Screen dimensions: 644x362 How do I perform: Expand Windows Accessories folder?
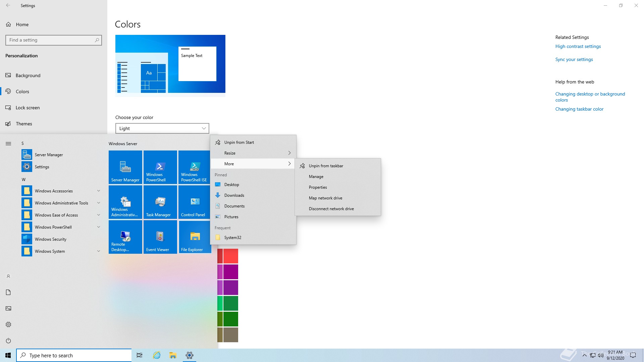[62, 191]
